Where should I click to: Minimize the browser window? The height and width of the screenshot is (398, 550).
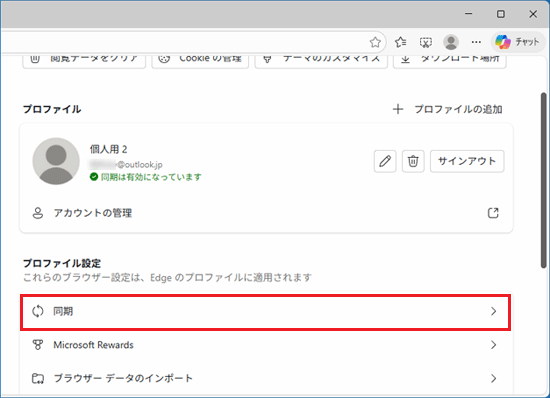[x=469, y=14]
